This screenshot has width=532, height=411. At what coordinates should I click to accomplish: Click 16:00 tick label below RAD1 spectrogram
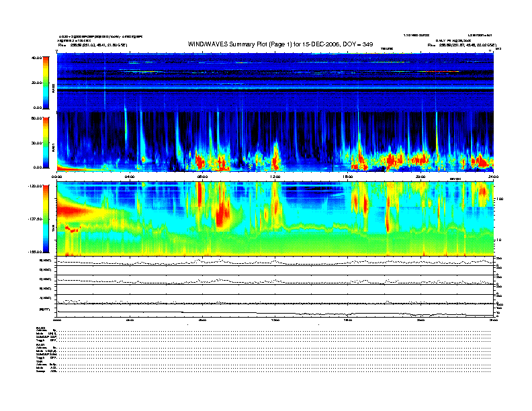tap(348, 177)
